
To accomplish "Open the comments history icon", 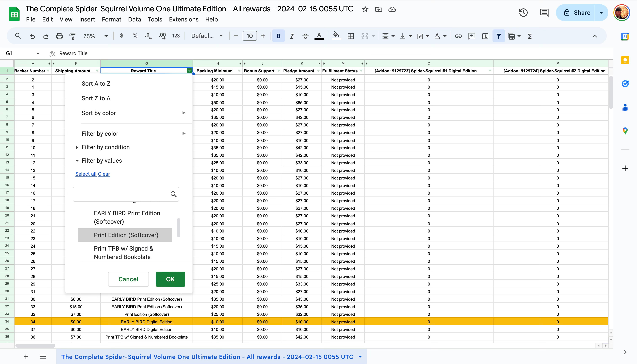I will [x=544, y=12].
